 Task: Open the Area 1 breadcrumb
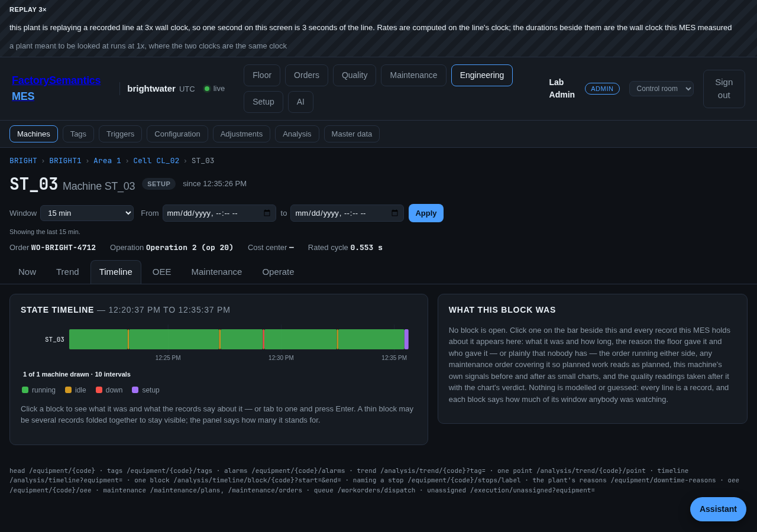tap(107, 161)
